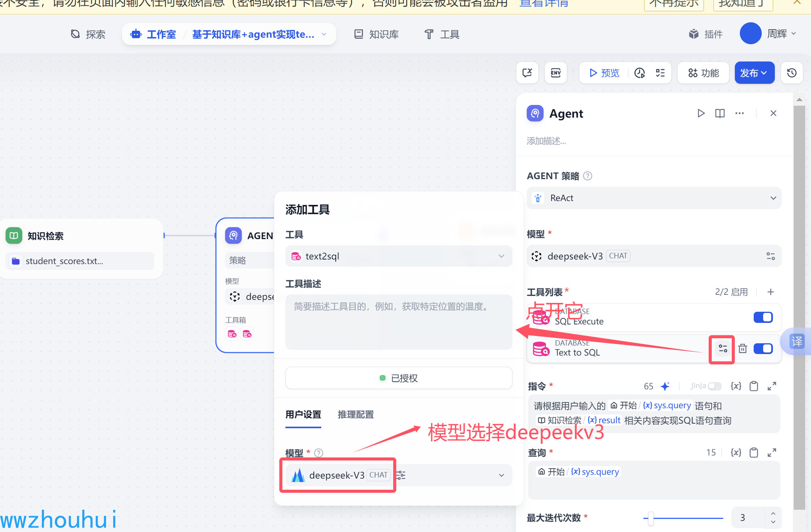
Task: Click the add tool plus icon
Action: click(771, 292)
